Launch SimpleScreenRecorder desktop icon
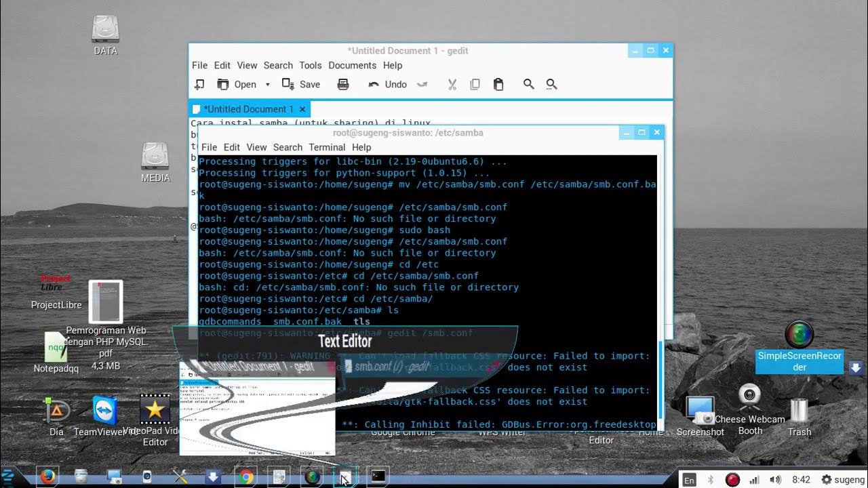The height and width of the screenshot is (488, 868). 799,348
